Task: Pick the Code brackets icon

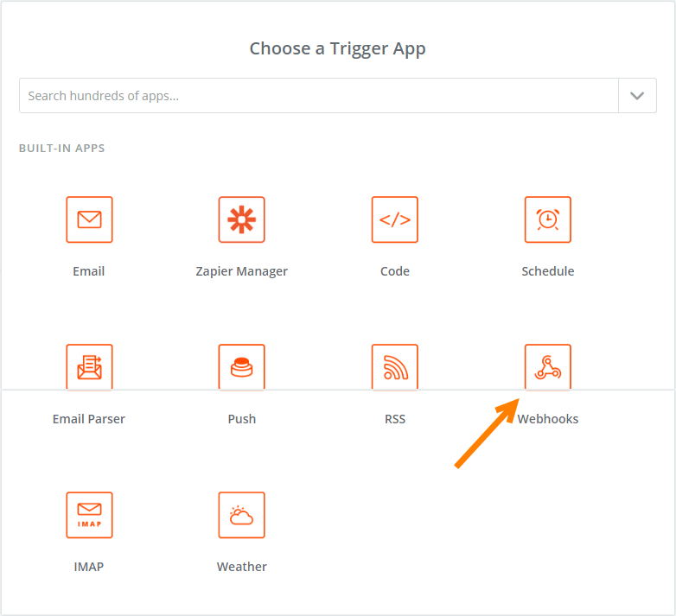Action: [395, 219]
